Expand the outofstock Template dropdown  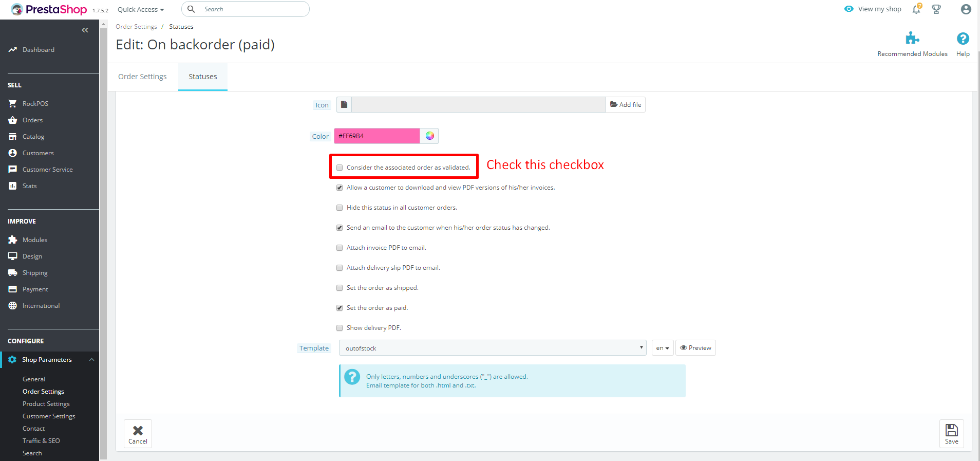click(x=492, y=348)
